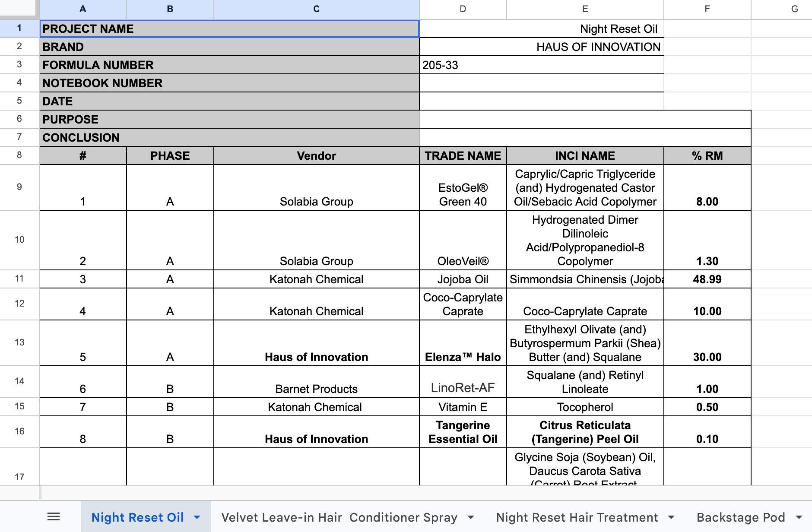The image size is (812, 532).
Task: Select the empty DATE value cell
Action: click(542, 101)
